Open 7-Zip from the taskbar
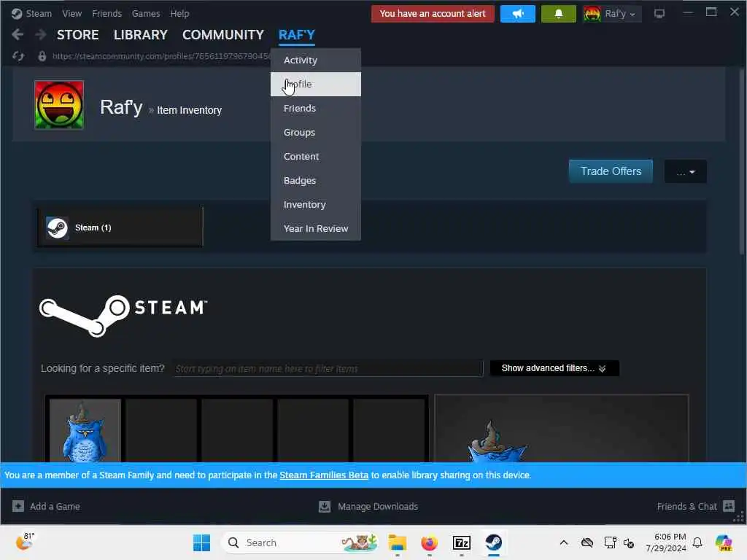This screenshot has width=747, height=560. (x=462, y=542)
